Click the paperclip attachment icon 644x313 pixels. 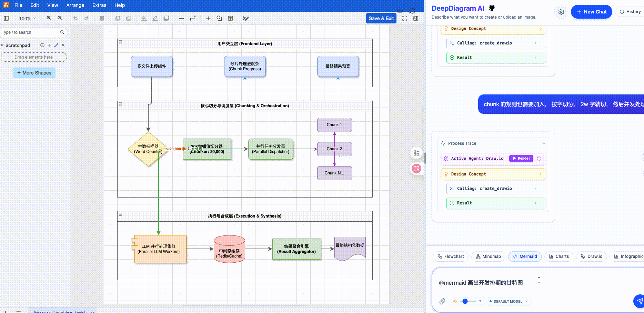point(442,301)
